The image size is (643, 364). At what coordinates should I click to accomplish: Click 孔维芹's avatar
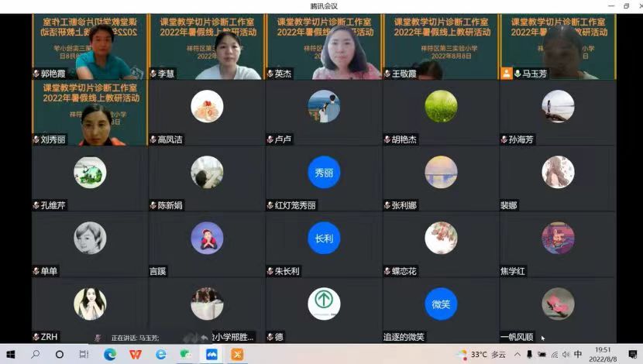pyautogui.click(x=90, y=172)
